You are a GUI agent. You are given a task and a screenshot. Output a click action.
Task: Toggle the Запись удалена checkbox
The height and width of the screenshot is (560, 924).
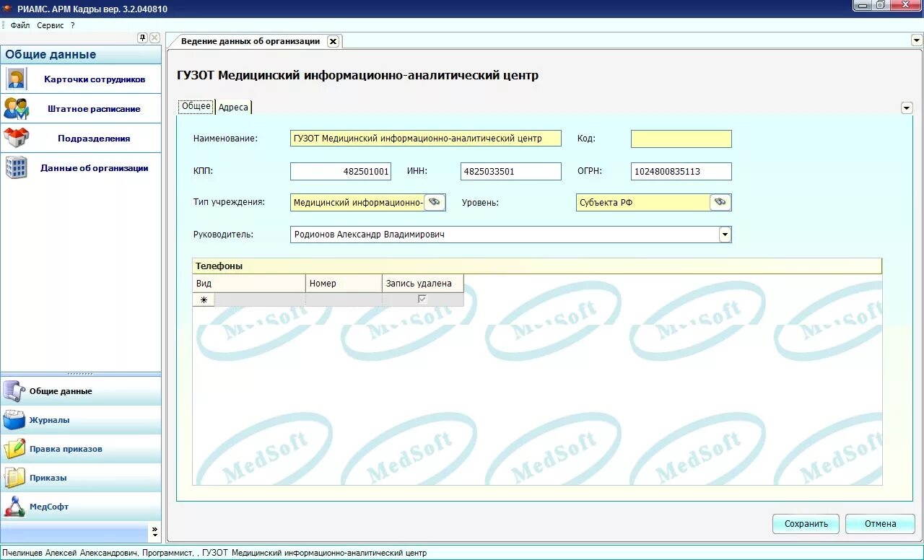(x=422, y=299)
